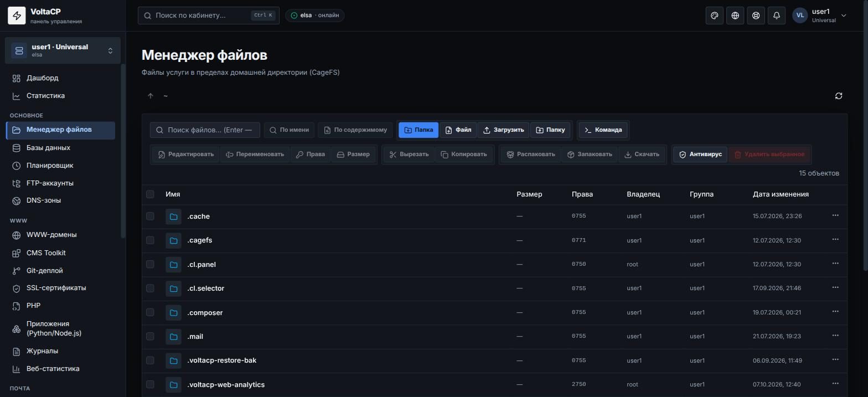Viewport: 868px width, 397px height.
Task: Check the .cache row checkbox
Action: (150, 216)
